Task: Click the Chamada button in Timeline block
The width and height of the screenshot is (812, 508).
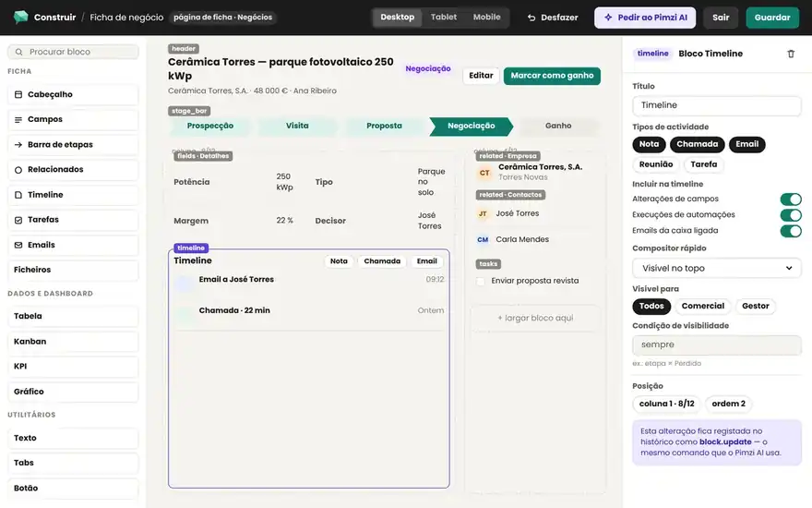Action: [x=382, y=261]
